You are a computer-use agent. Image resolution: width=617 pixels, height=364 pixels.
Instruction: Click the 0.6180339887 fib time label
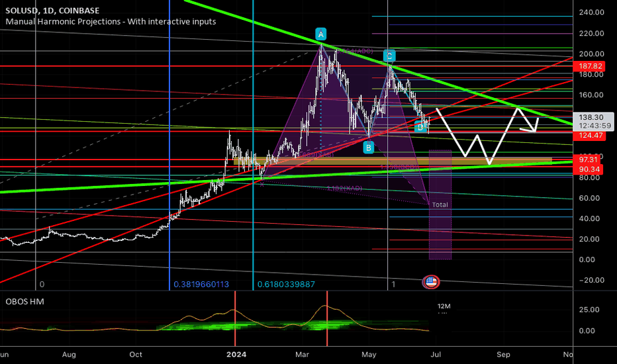286,284
